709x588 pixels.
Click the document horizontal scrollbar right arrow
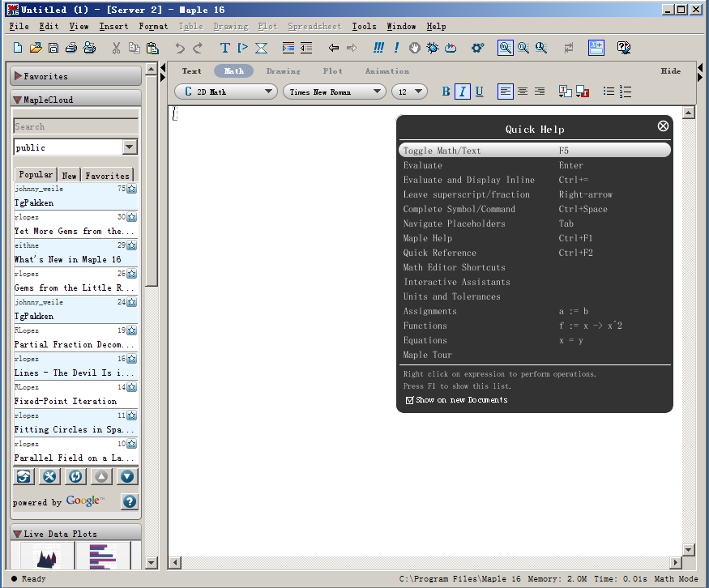tap(675, 563)
